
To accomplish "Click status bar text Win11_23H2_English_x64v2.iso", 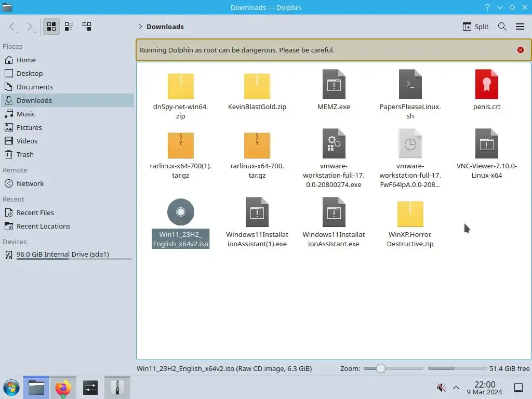I will pyautogui.click(x=185, y=368).
